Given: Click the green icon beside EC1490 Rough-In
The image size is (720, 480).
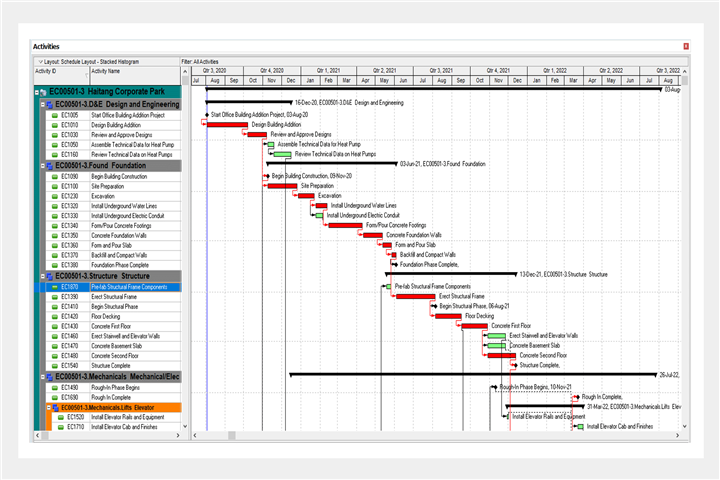Looking at the screenshot, I should coord(55,387).
